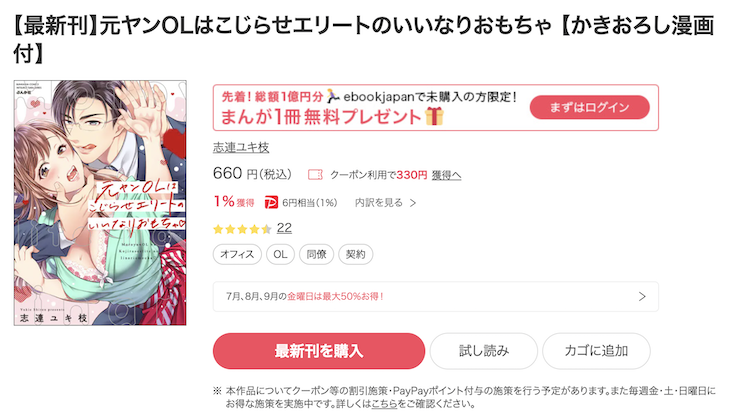This screenshot has height=420, width=750.
Task: Click the 最新刊を購入 purchase button
Action: [319, 351]
